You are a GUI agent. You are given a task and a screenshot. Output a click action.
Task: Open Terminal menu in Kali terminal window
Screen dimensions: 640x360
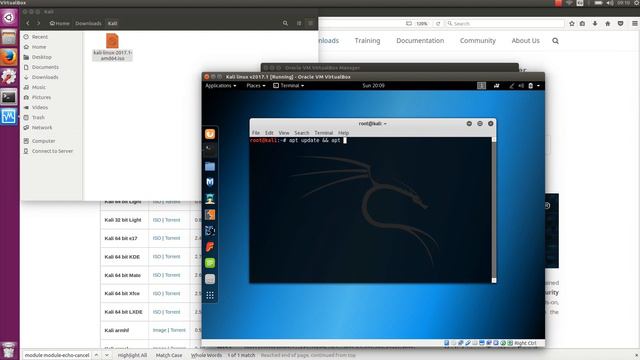[324, 133]
